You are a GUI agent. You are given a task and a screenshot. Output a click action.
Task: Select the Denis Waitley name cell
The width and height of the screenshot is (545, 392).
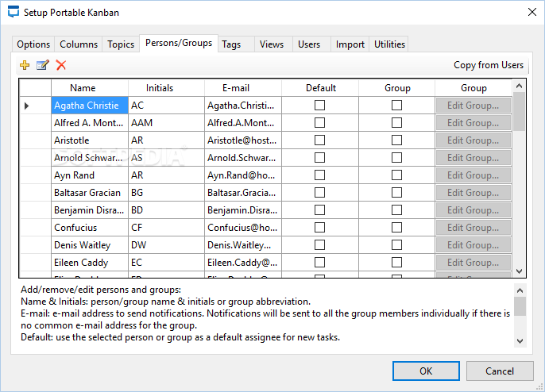tap(90, 245)
